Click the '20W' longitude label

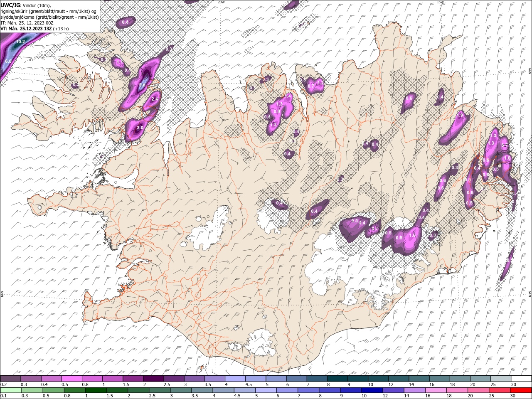(x=221, y=2)
